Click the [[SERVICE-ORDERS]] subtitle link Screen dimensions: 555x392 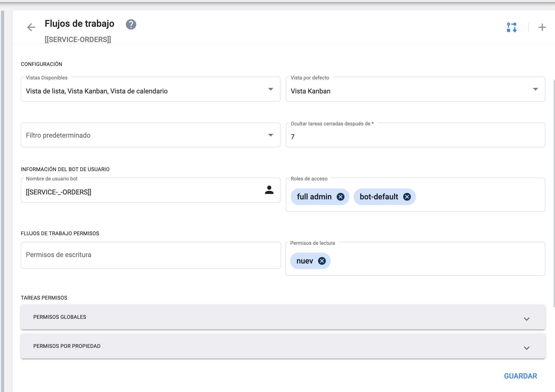coord(78,39)
